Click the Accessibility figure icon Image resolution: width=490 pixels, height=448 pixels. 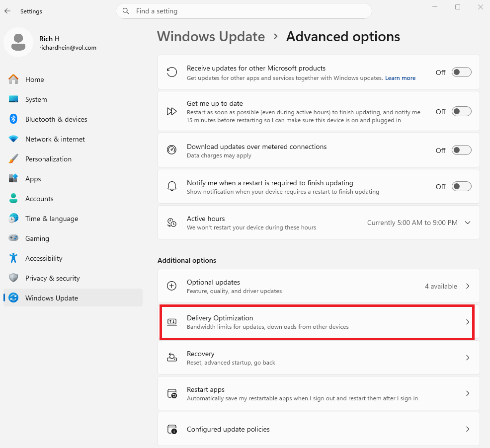(13, 258)
